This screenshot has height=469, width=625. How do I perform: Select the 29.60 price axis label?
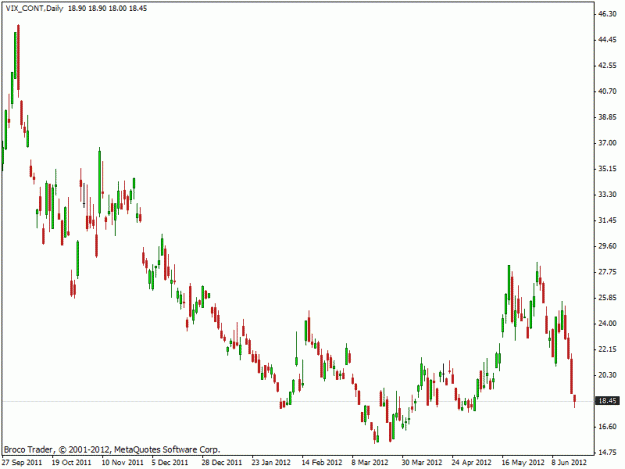(607, 246)
